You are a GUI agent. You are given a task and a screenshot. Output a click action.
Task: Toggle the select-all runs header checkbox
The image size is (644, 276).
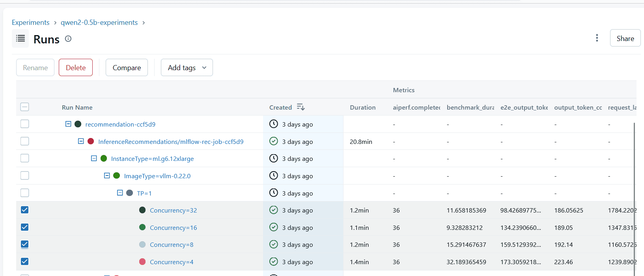(x=24, y=107)
